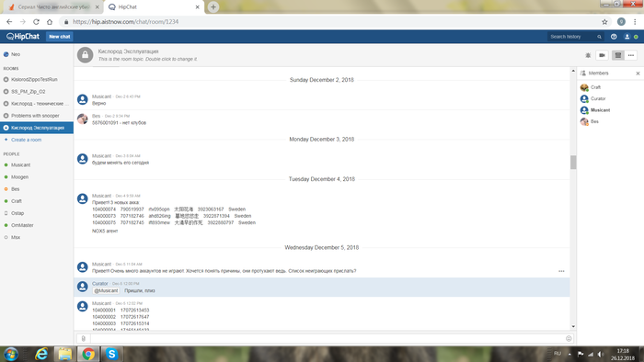
Task: Open Chrome profile avatar
Action: coord(621,22)
